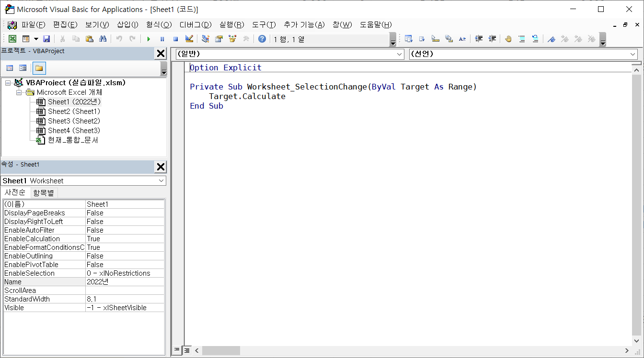Open the 디버그(D) menu
Screen dimensions: 644x358
pos(195,24)
